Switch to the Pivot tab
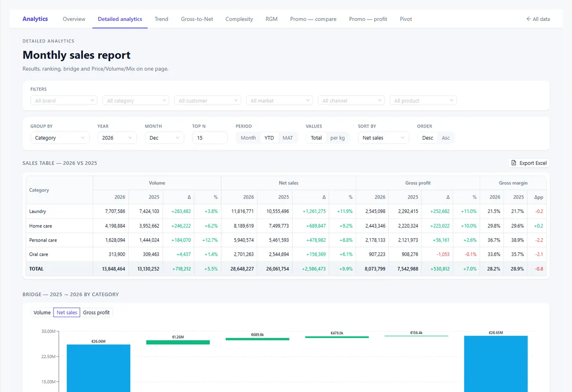Screen dimensions: 572x392 click(406, 19)
